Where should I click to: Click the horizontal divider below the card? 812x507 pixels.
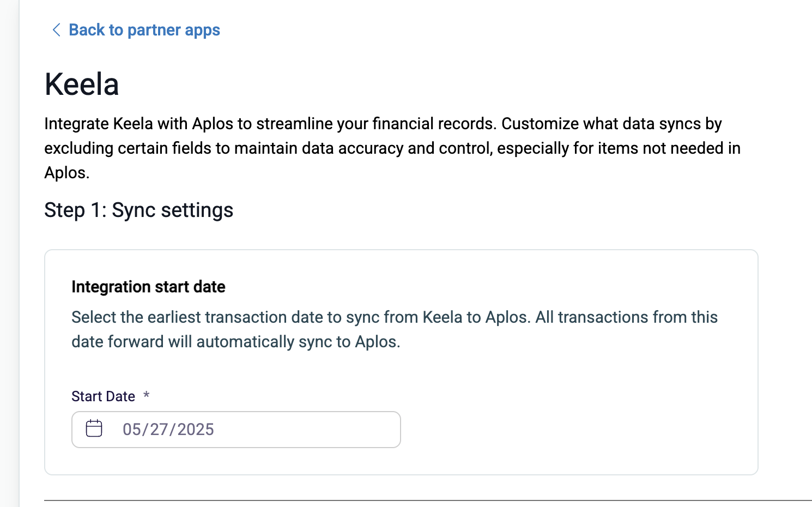[x=428, y=500]
